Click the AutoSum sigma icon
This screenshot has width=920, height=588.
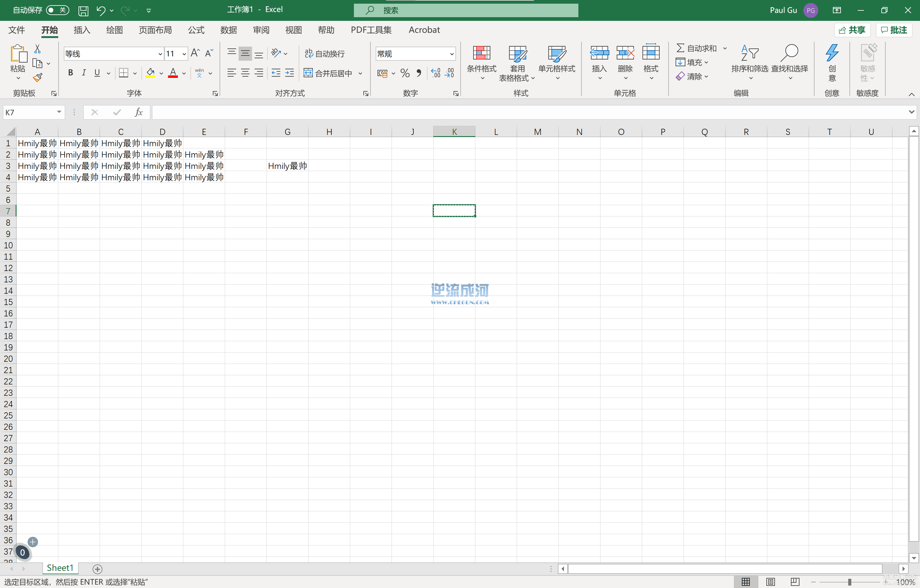click(680, 48)
